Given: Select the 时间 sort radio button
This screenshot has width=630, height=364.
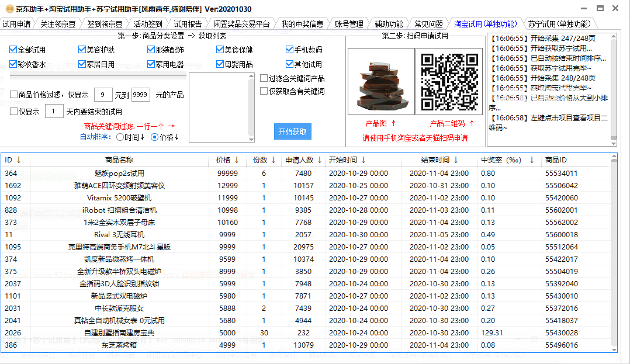Looking at the screenshot, I should 120,137.
